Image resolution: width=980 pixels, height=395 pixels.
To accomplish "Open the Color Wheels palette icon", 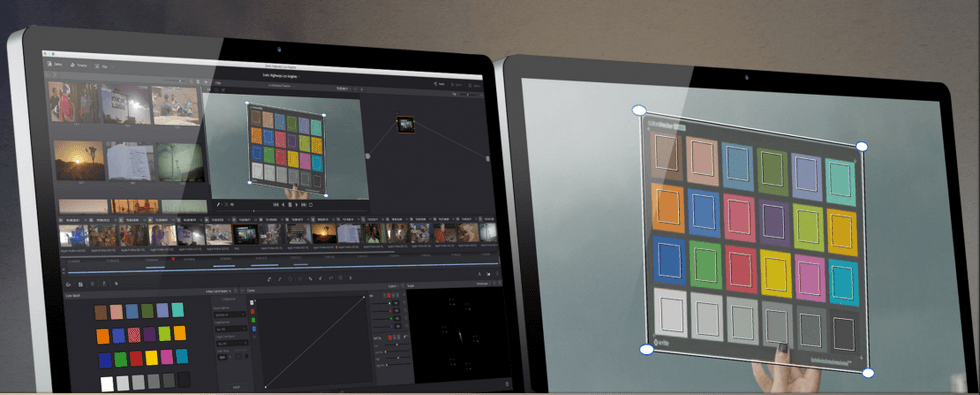I will coord(92,284).
